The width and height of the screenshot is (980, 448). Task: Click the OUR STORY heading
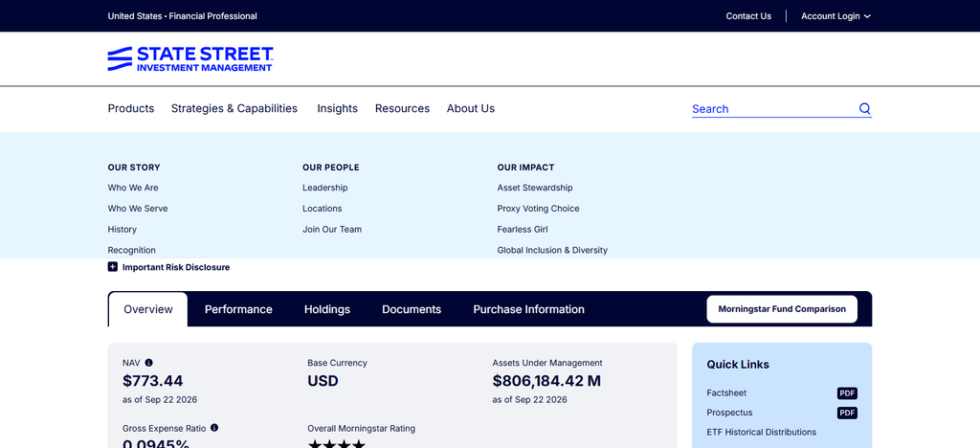(x=134, y=168)
